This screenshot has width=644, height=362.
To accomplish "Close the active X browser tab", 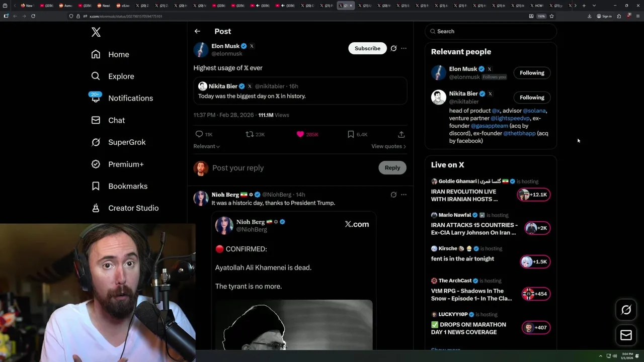I will click(x=351, y=6).
